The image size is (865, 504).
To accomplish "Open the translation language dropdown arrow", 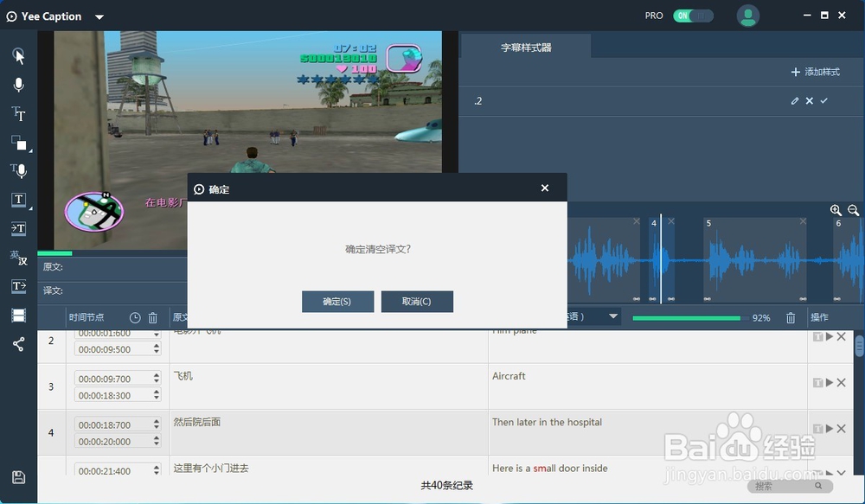I will [613, 316].
